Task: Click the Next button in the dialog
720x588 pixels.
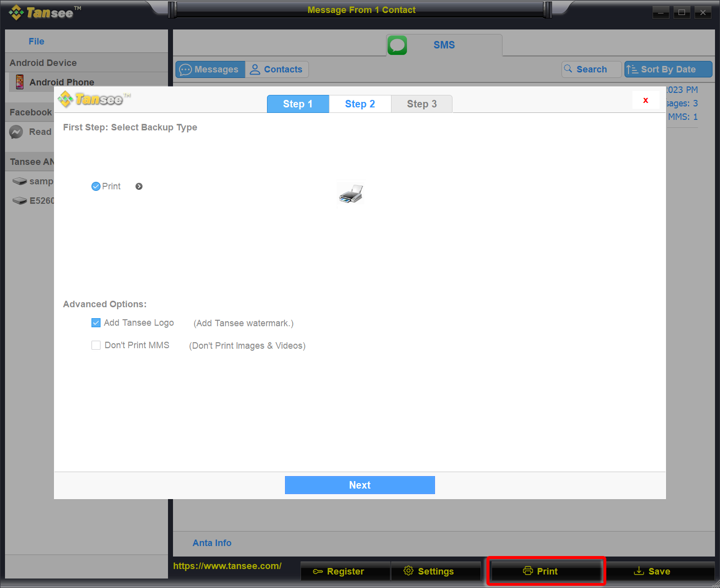Action: click(360, 485)
